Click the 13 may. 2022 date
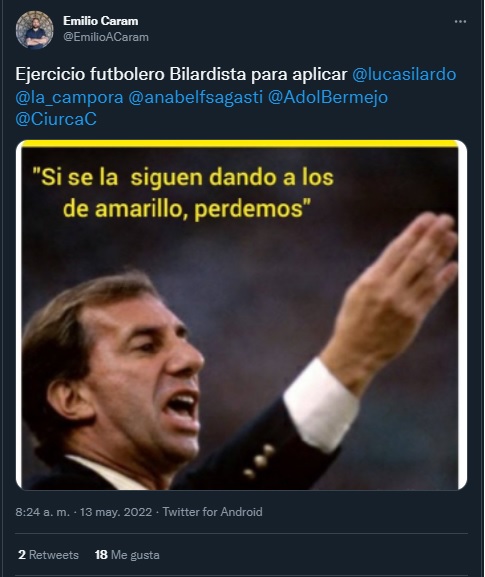485x577 pixels. [x=116, y=512]
